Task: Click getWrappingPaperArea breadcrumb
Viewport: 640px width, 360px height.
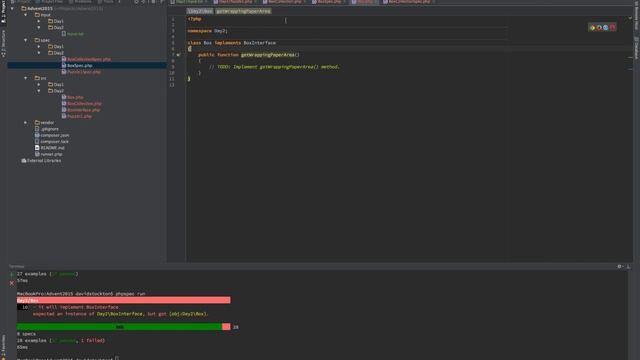Action: [243, 11]
